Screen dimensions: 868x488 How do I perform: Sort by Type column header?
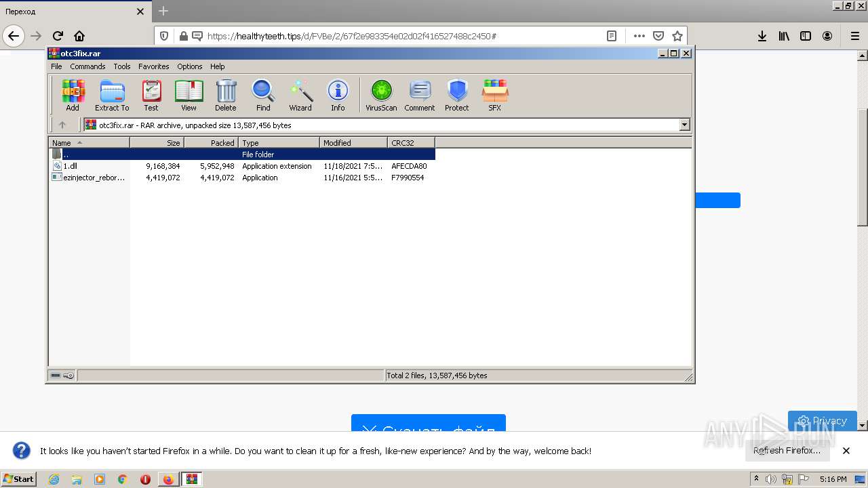point(279,143)
